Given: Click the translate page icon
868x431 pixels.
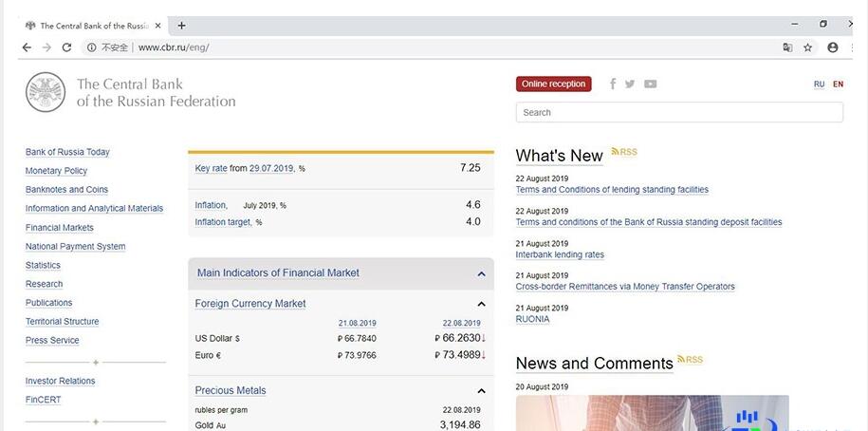Looking at the screenshot, I should click(x=787, y=47).
